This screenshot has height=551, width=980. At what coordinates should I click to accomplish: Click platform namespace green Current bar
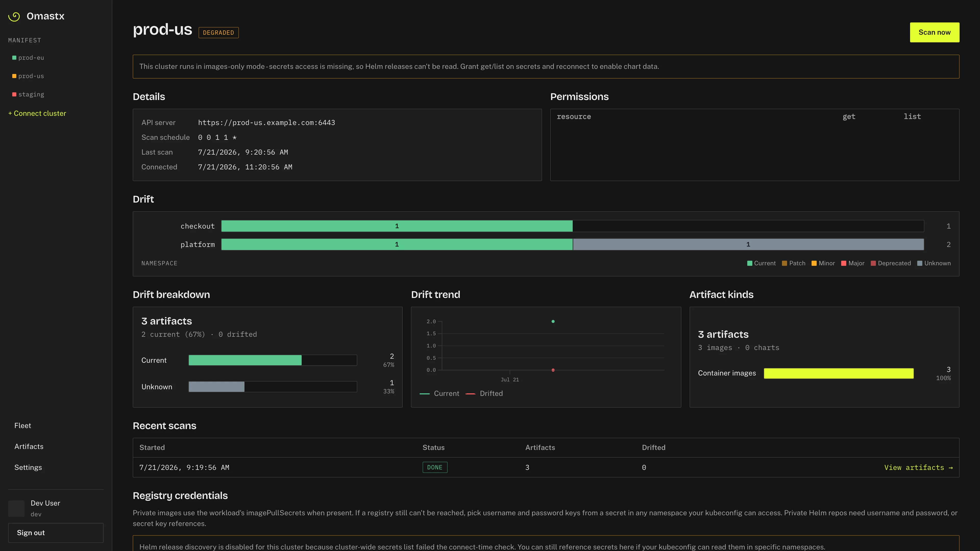[397, 245]
